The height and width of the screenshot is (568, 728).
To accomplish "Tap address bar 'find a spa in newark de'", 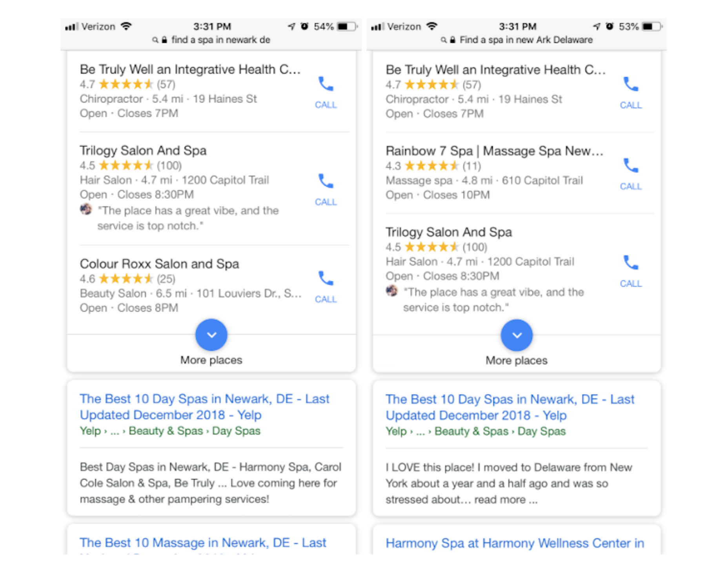I will point(220,40).
